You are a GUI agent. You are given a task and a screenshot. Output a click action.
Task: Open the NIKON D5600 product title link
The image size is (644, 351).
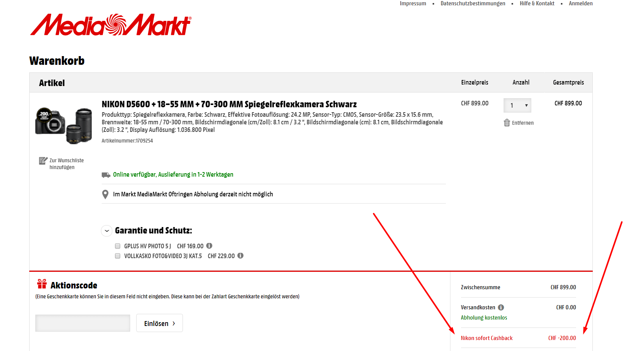click(x=229, y=104)
